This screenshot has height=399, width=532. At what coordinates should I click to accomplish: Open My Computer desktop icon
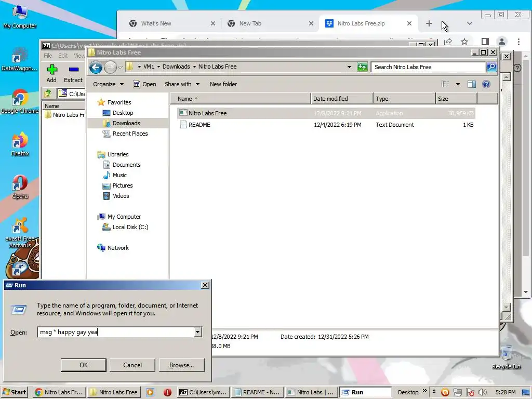19,16
